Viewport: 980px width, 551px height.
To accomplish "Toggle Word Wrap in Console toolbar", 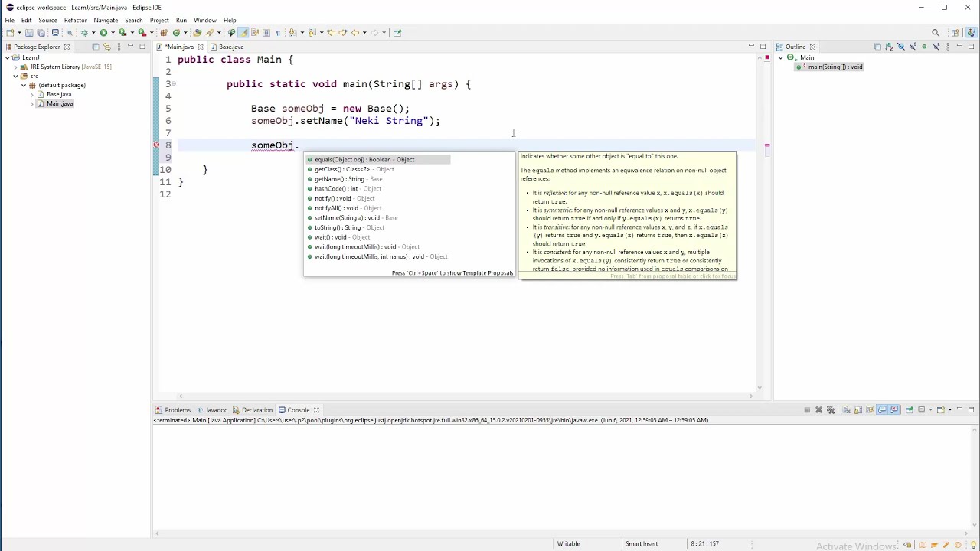I will [870, 410].
